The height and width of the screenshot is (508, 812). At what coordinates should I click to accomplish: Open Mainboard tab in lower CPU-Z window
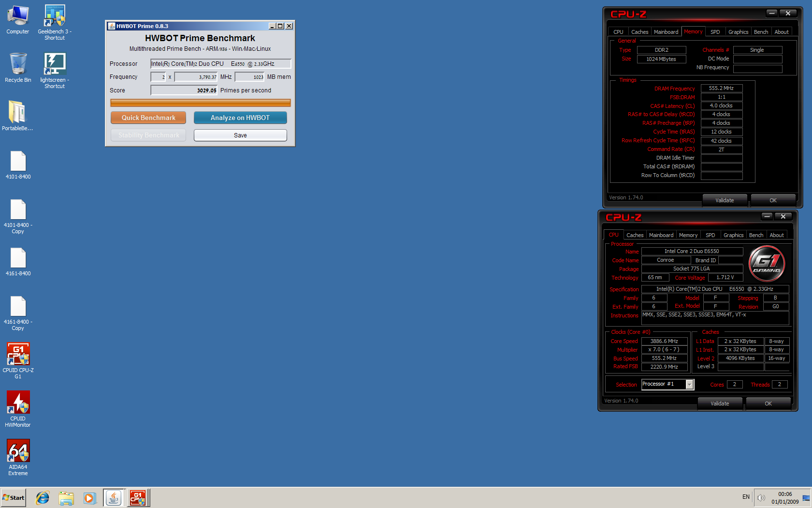pos(661,235)
